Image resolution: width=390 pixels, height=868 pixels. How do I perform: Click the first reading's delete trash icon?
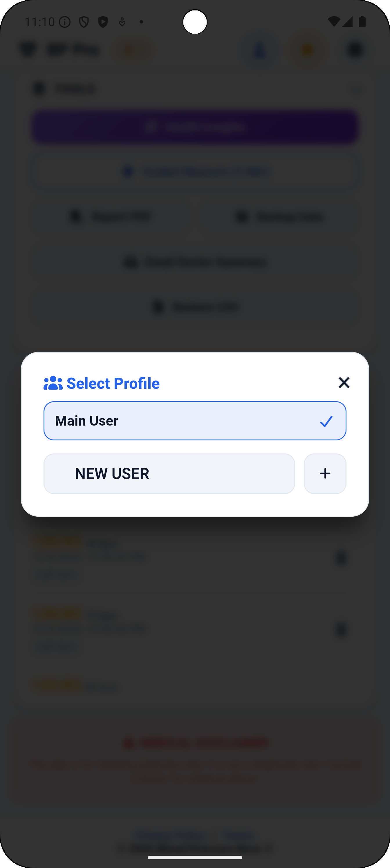[341, 558]
